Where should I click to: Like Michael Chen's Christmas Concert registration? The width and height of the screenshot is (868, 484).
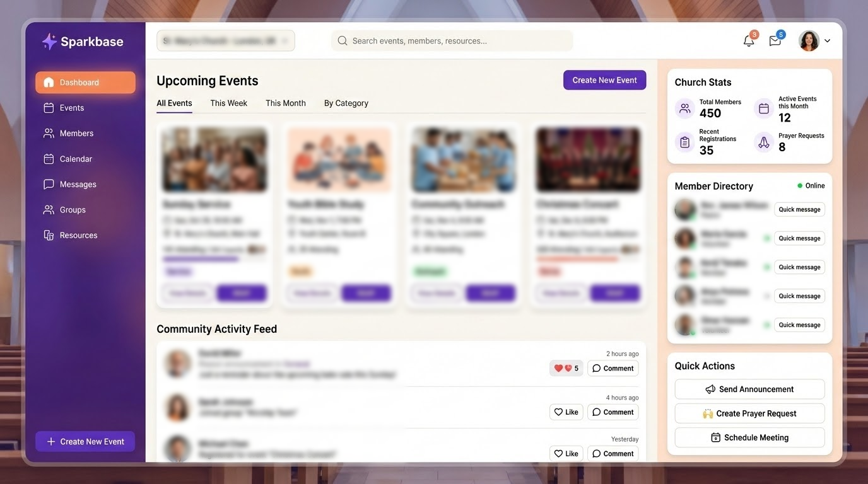(566, 453)
